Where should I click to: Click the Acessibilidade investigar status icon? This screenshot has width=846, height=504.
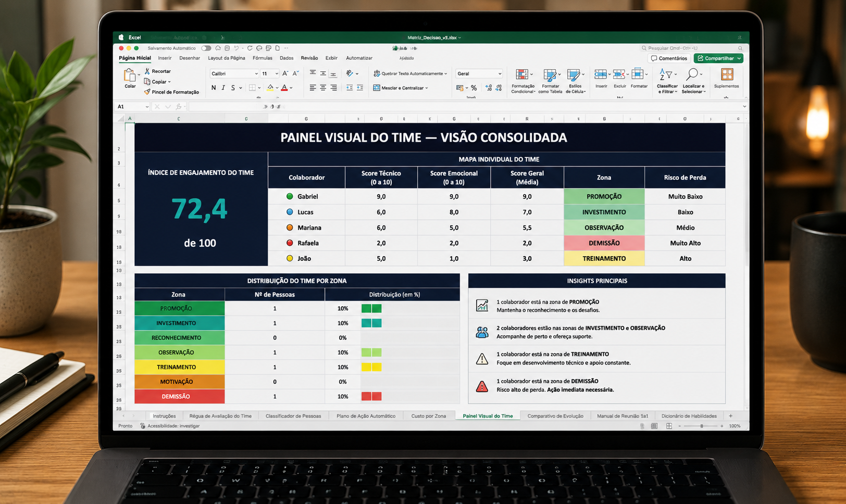(x=143, y=426)
